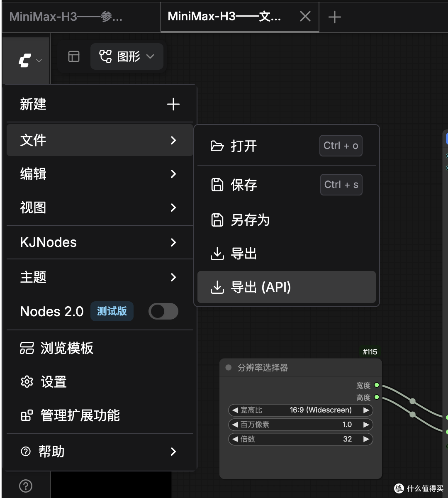Click the 倍数 32 value field

[x=301, y=439]
